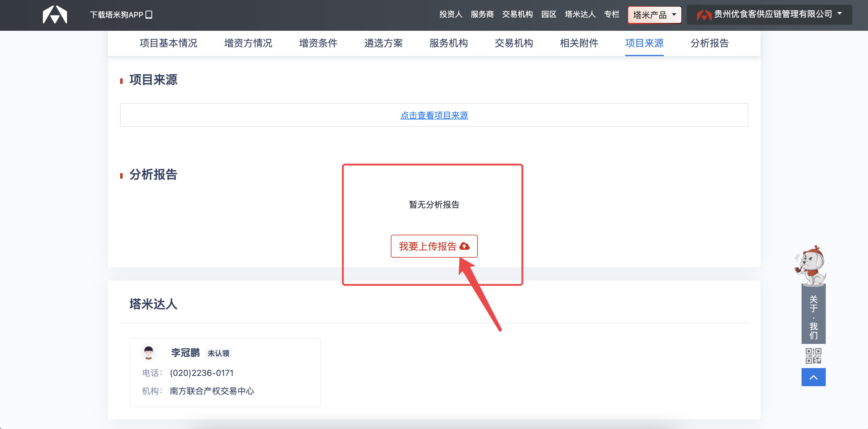Click 南方联合产权交易中心 institution text
This screenshot has height=429, width=868.
pyautogui.click(x=212, y=391)
